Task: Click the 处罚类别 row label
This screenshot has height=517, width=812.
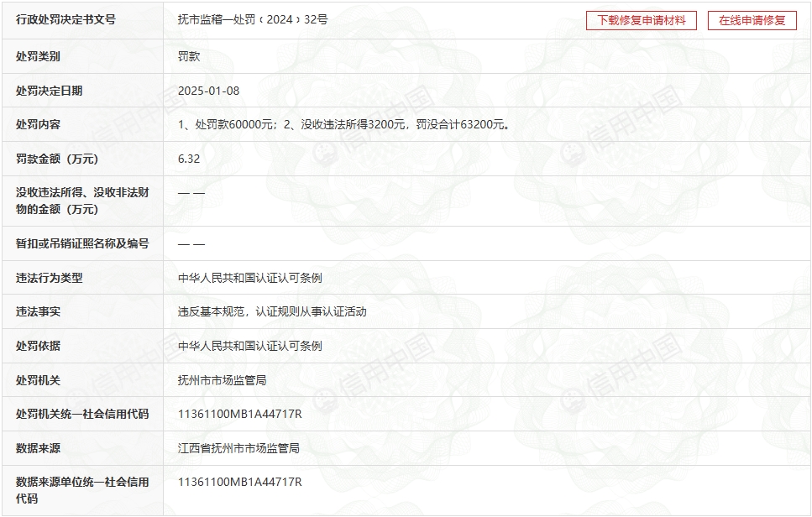Action: (39, 56)
